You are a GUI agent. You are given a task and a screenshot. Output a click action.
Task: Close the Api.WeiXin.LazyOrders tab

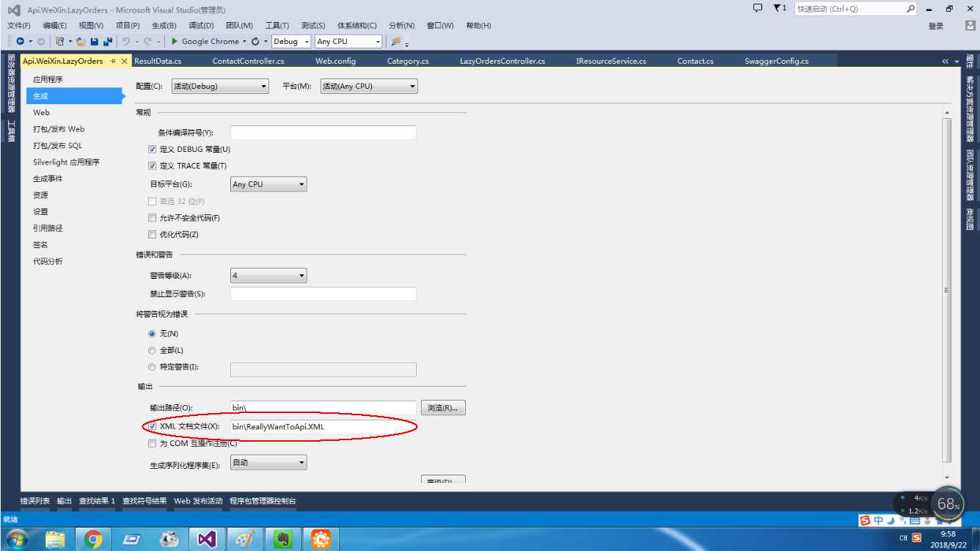pyautogui.click(x=125, y=62)
